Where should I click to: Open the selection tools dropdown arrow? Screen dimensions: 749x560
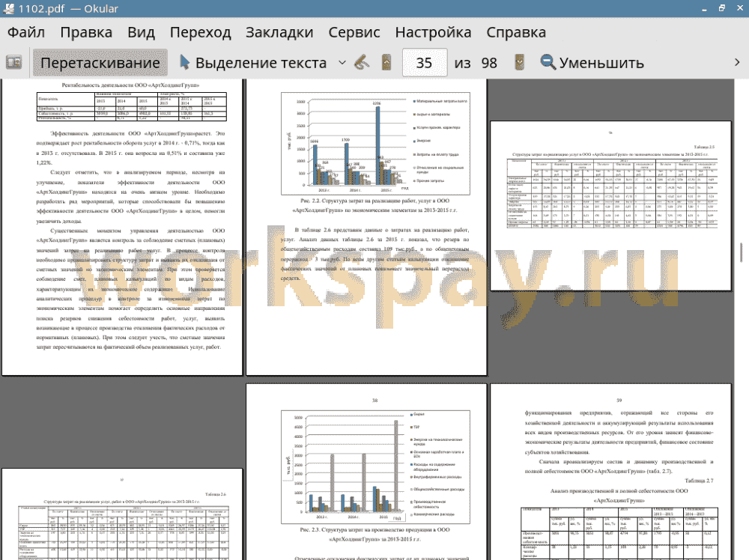[342, 63]
